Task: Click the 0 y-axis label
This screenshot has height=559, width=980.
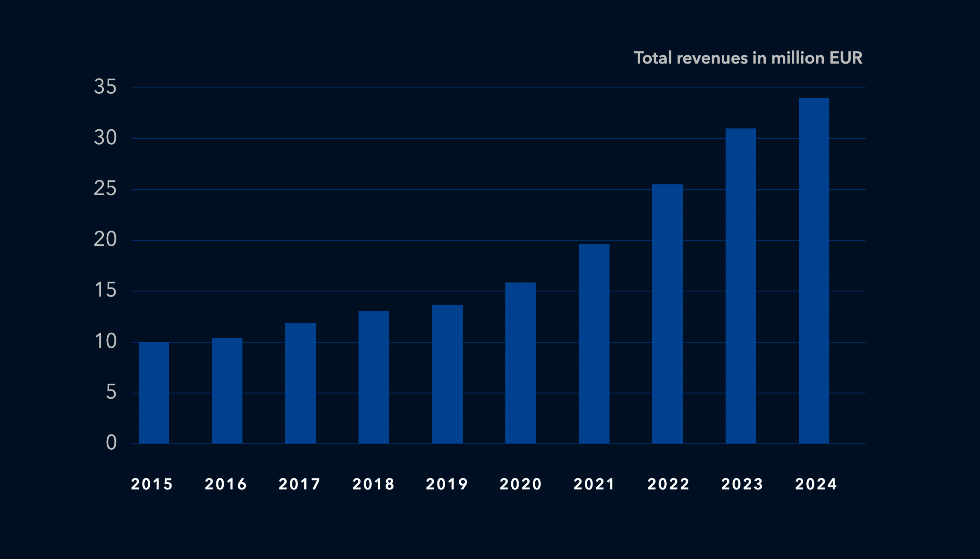Action: (x=111, y=443)
